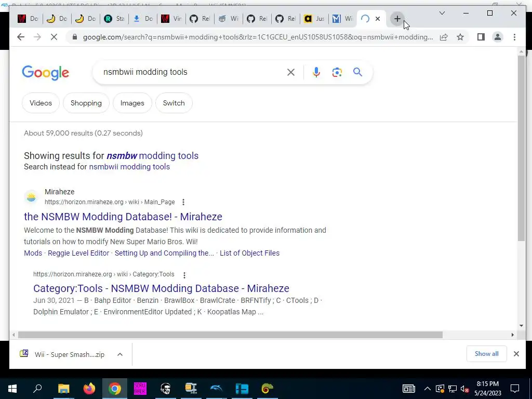The image size is (532, 399).
Task: Open Chrome profile avatar
Action: 497,37
